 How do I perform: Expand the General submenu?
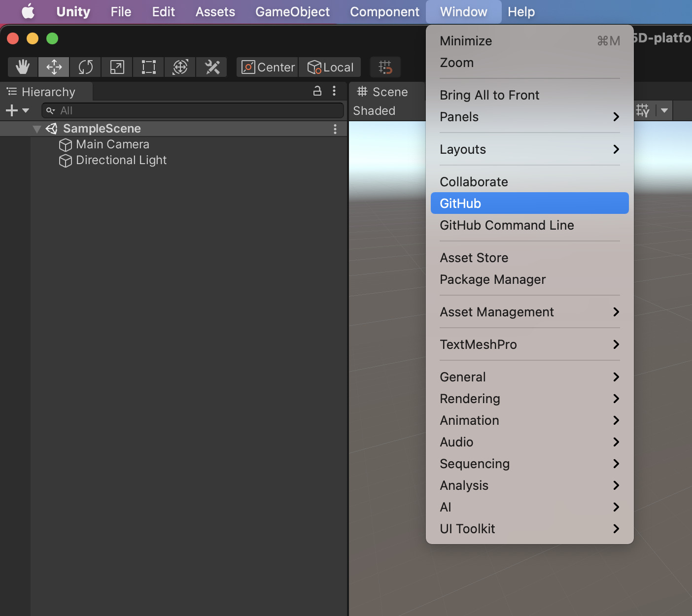tap(529, 377)
